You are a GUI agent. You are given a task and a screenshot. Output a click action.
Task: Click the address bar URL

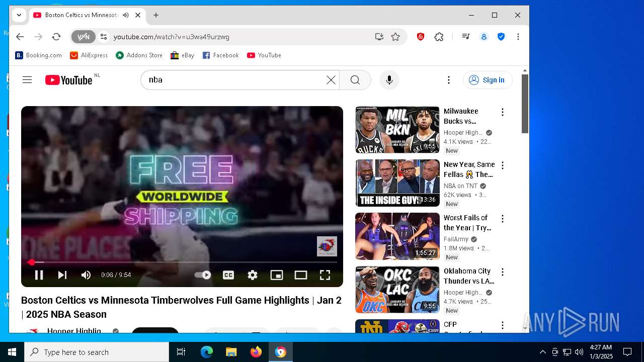pos(172,37)
